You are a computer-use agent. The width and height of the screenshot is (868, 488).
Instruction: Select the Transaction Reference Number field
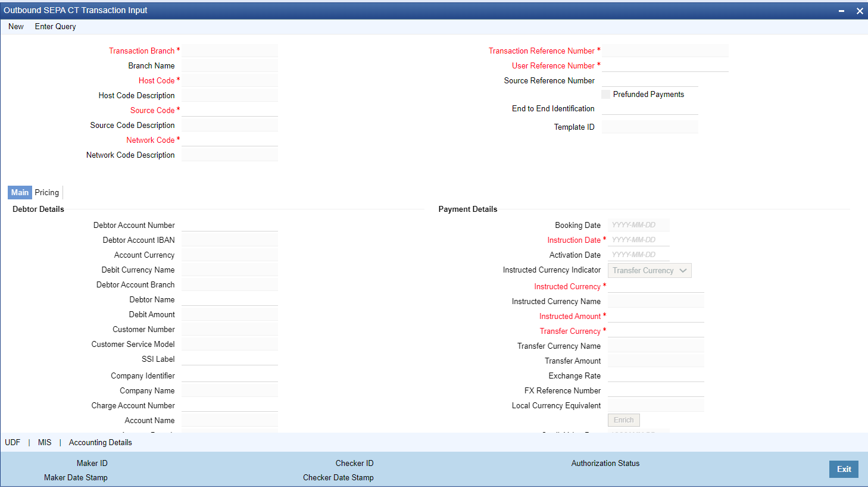[665, 51]
